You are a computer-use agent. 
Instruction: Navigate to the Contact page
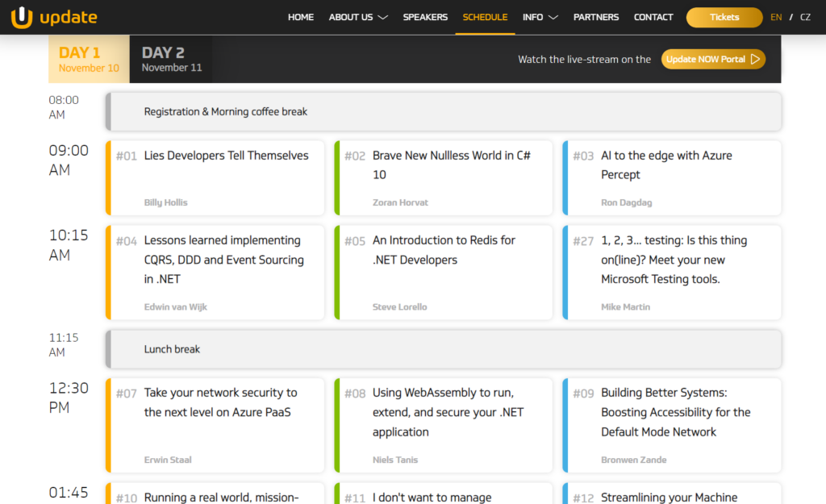(x=653, y=18)
